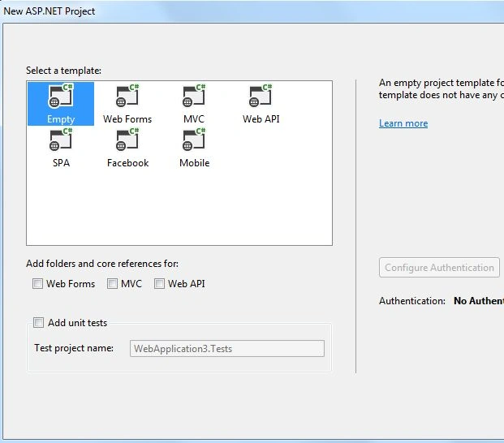
Task: Enable Add unit tests checkbox
Action: point(39,322)
